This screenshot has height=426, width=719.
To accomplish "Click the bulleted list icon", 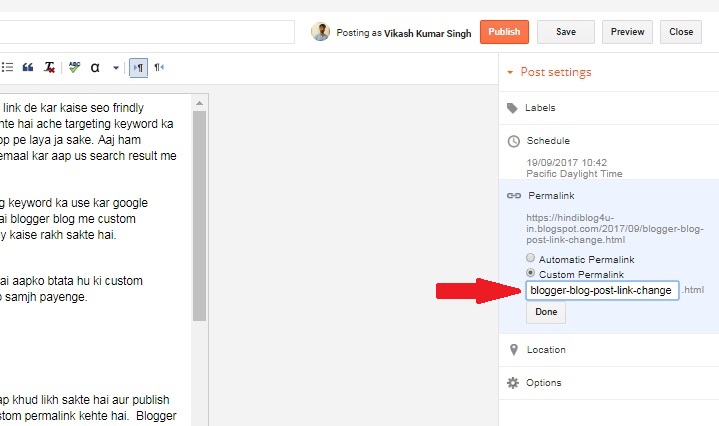I will pos(7,67).
